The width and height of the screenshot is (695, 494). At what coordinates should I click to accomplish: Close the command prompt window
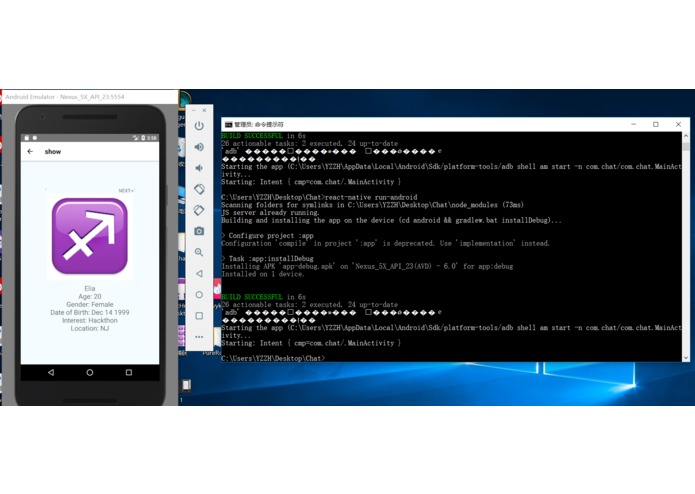tap(678, 124)
